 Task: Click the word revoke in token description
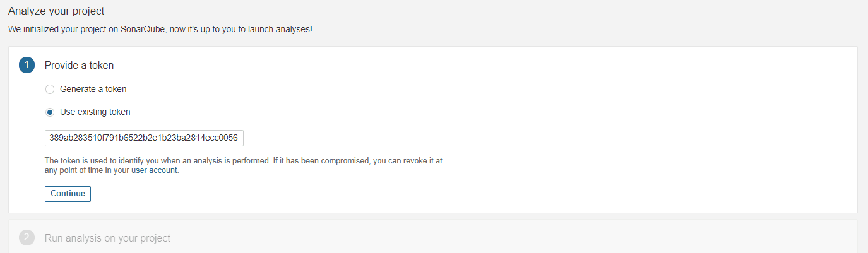(x=416, y=161)
